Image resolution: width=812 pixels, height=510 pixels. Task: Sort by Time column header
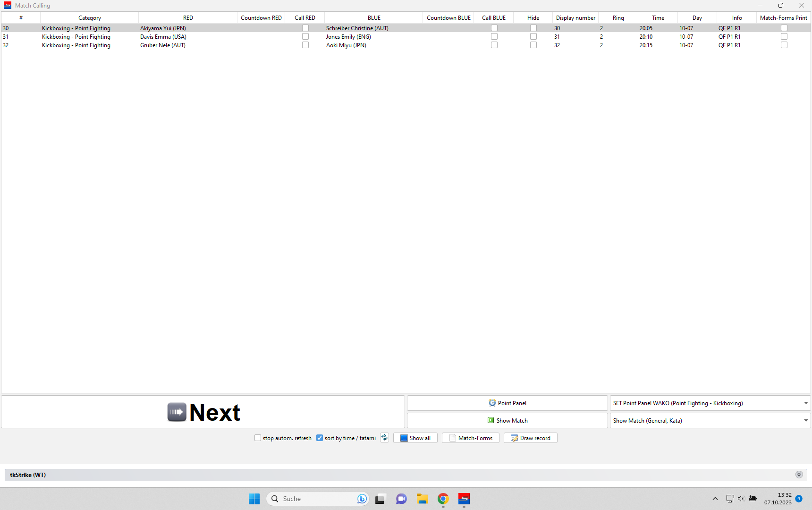(658, 18)
